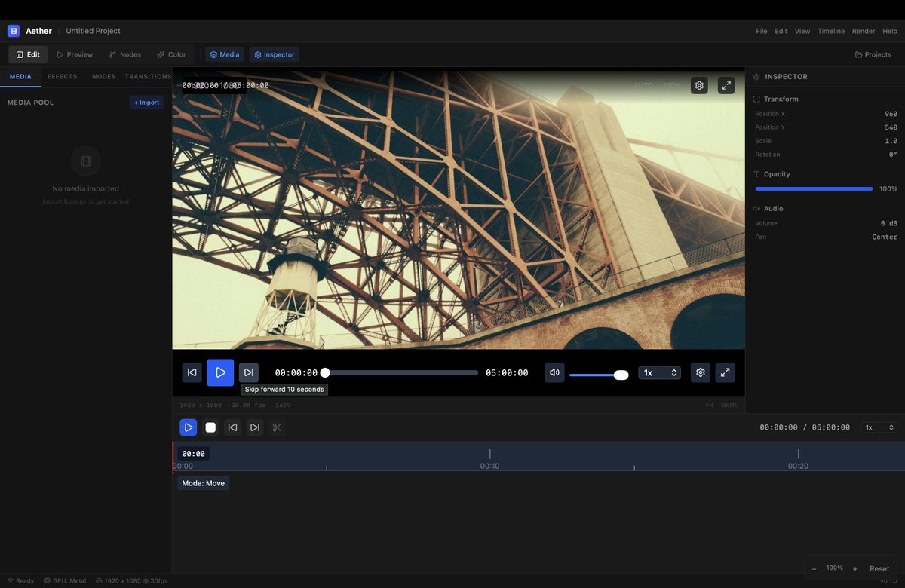
Task: Click the Position Y value 540
Action: (x=891, y=127)
